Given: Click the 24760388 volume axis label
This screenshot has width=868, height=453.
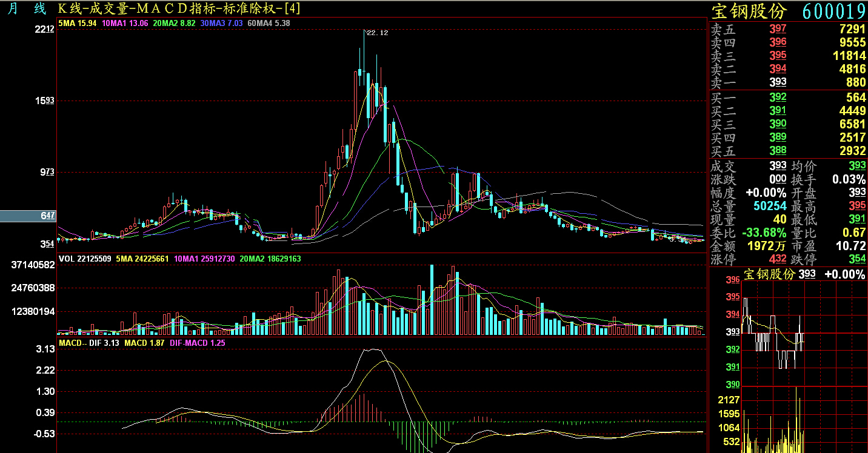Looking at the screenshot, I should tap(33, 288).
